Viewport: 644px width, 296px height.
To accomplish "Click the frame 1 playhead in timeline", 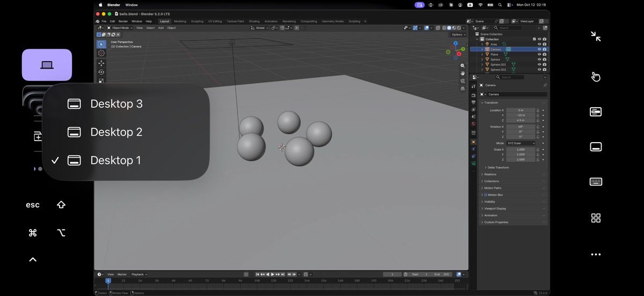I will click(108, 280).
